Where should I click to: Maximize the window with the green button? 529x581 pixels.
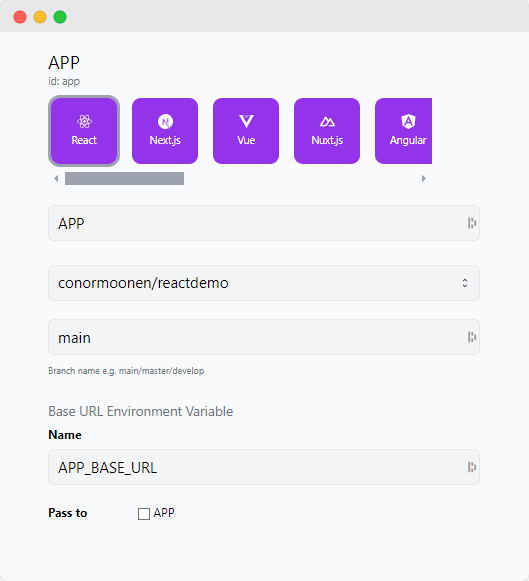60,17
